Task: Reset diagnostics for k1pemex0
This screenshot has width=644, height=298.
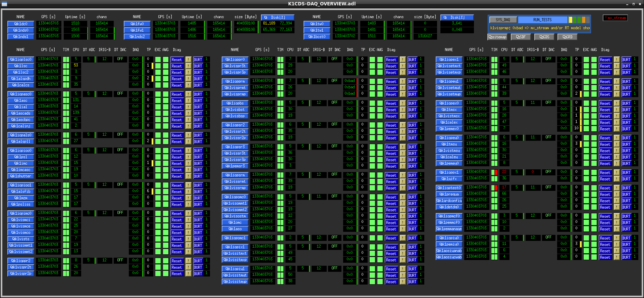Action: pyautogui.click(x=605, y=129)
